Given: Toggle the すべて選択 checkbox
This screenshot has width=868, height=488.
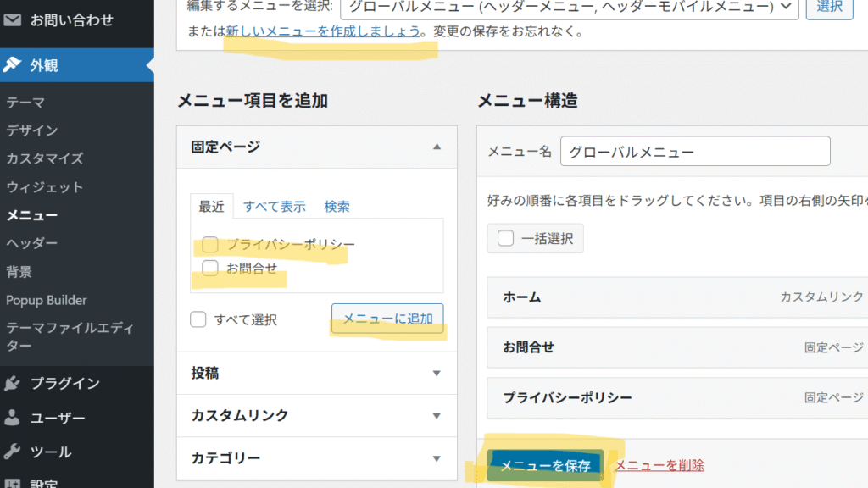Looking at the screenshot, I should click(x=198, y=319).
